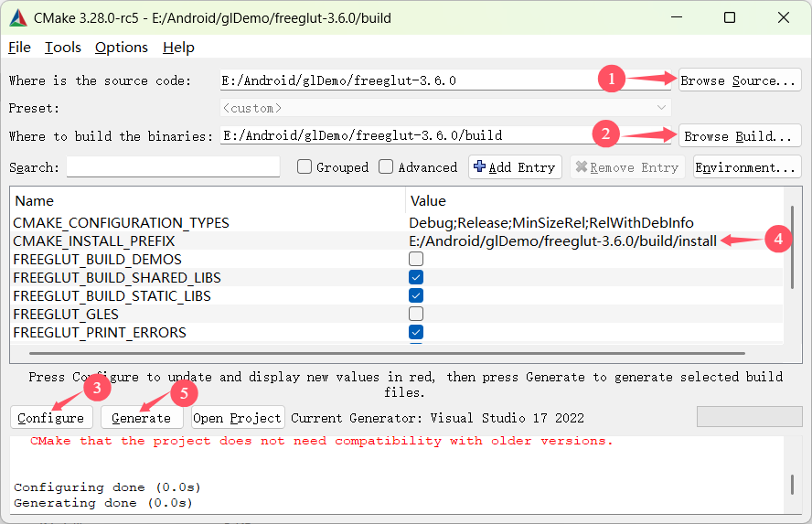Check the FREEGLUT_GLES checkbox

pyautogui.click(x=416, y=315)
